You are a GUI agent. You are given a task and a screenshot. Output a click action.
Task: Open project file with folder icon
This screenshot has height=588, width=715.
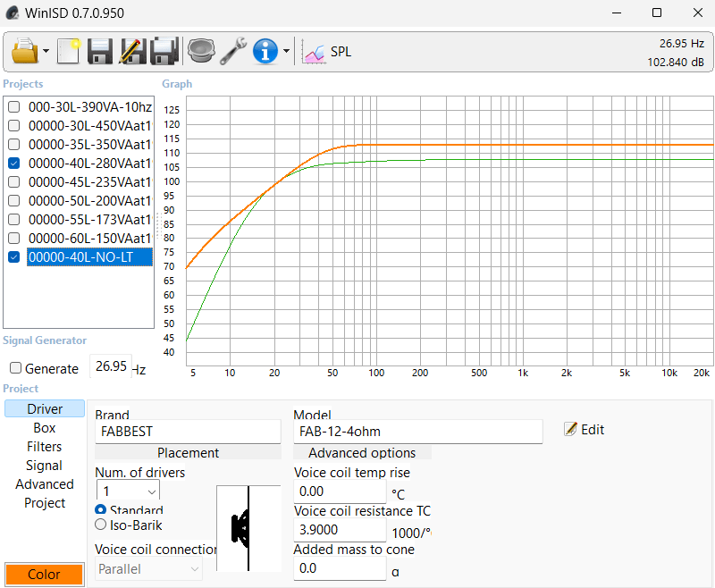25,51
